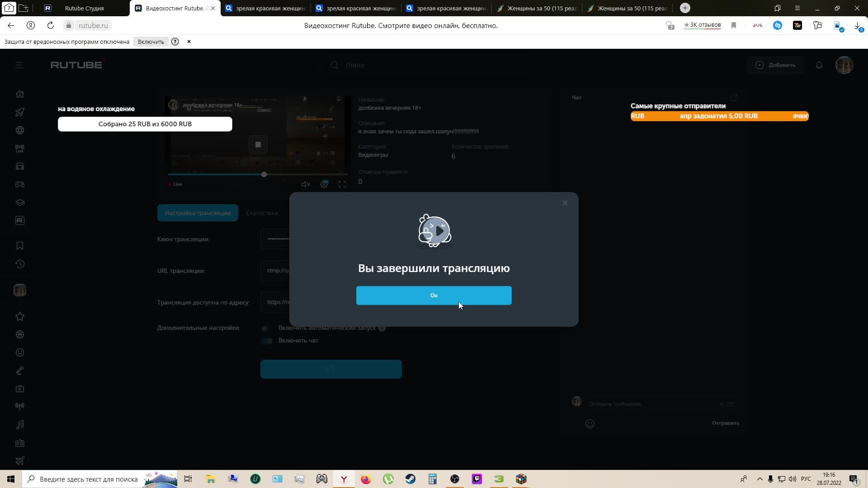Viewport: 868px width, 488px height.
Task: Toggle the Включить чат switch
Action: click(267, 341)
